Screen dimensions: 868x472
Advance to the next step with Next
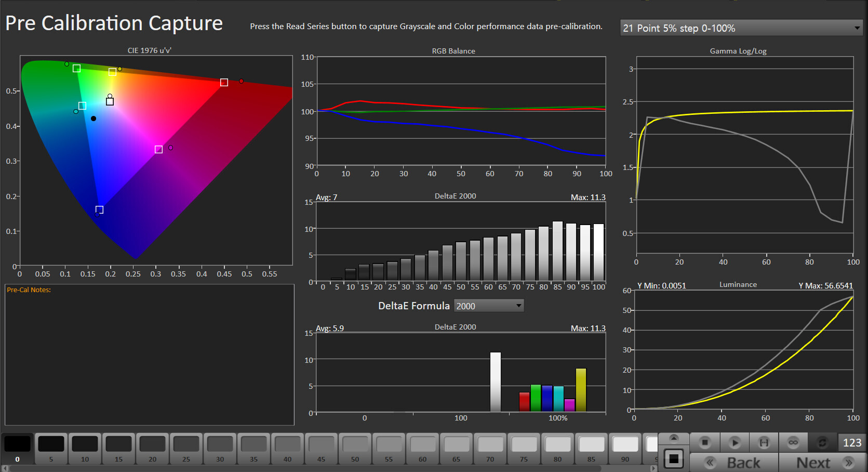[823, 462]
